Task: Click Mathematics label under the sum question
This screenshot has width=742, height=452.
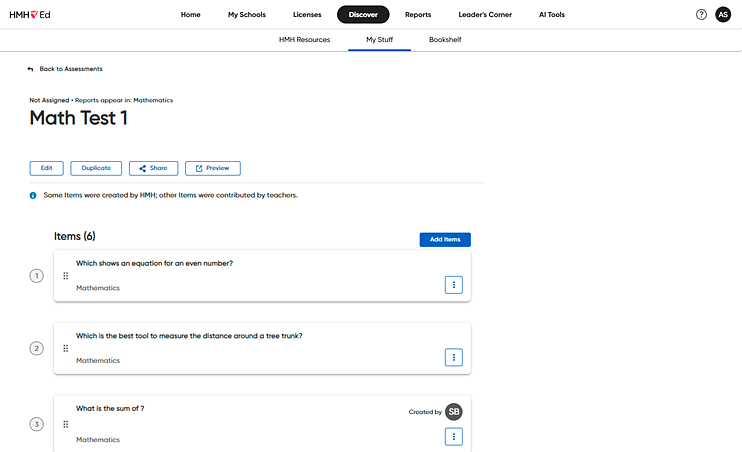Action: (98, 439)
